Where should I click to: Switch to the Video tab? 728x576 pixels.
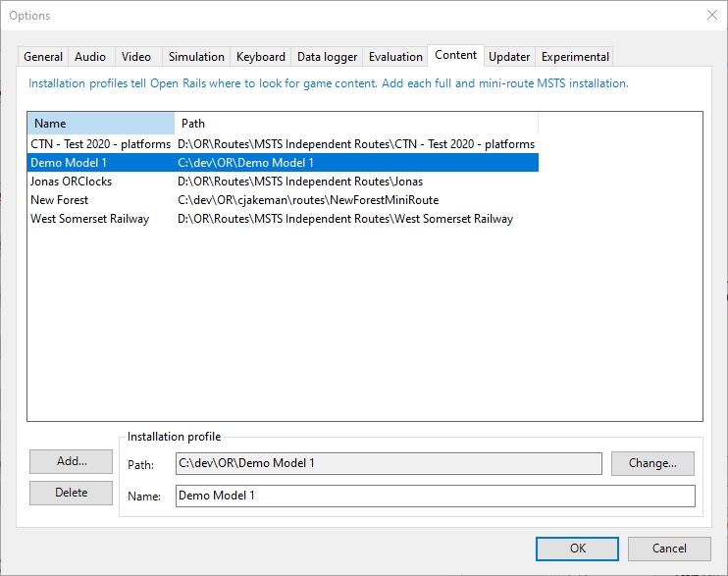click(x=136, y=57)
